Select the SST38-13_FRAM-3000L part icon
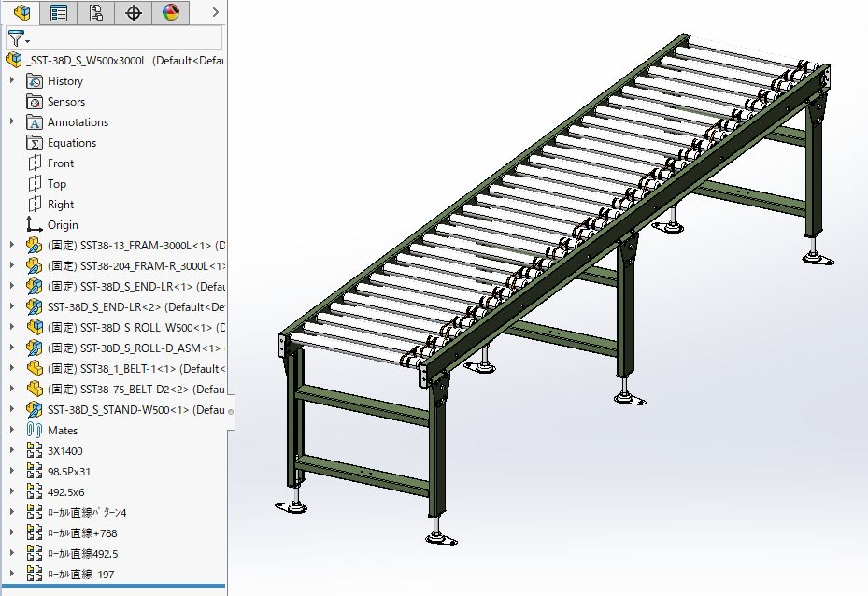Viewport: 868px width, 596px height. [35, 245]
